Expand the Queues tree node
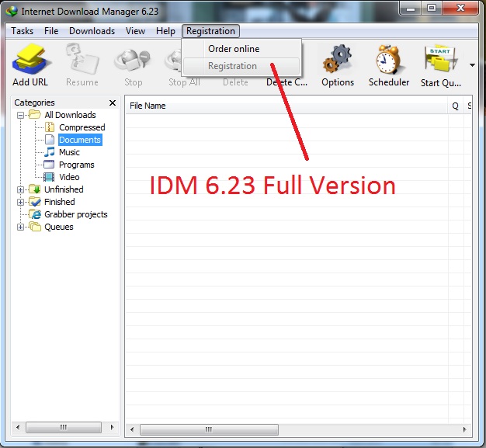The width and height of the screenshot is (486, 448). click(x=20, y=227)
